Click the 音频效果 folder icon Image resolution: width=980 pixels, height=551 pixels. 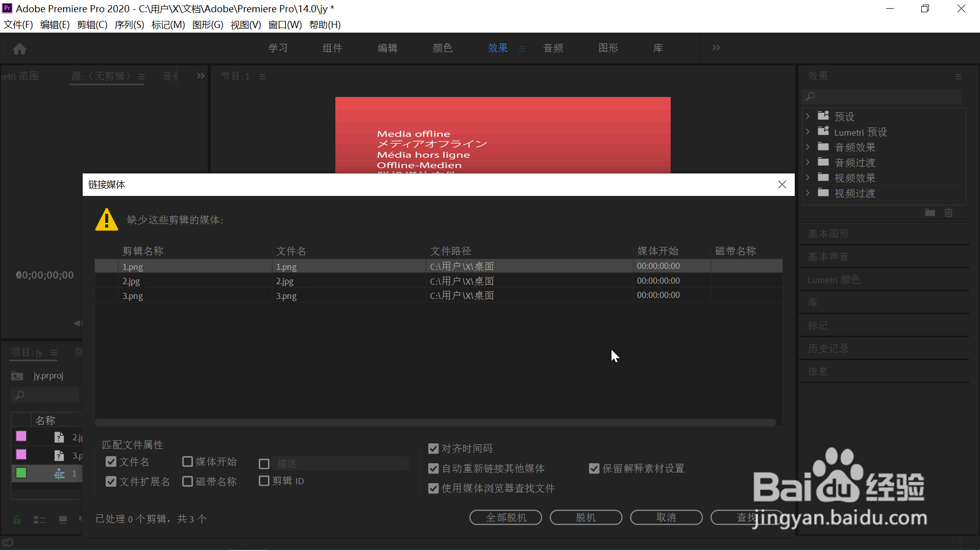point(823,147)
